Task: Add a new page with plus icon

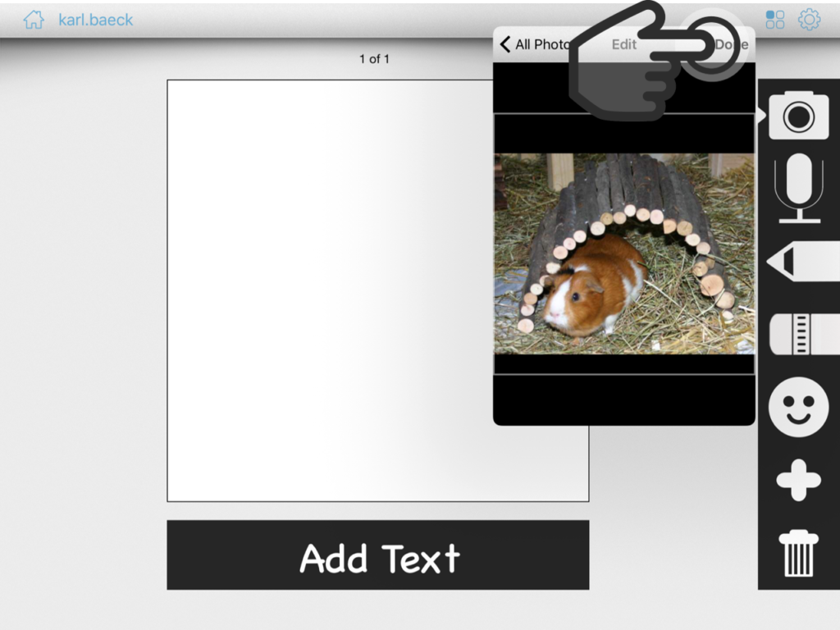Action: pos(798,480)
